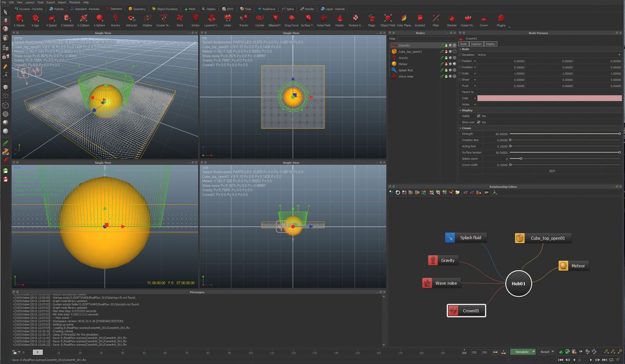The width and height of the screenshot is (625, 364).
Task: Toggle the Show icon checkbox
Action: coord(478,122)
